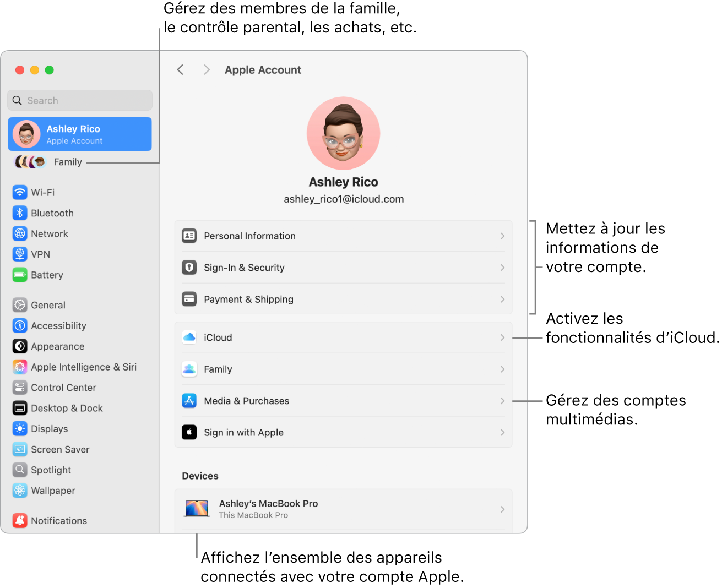Open iCloud settings via its chevron
Viewport: 722px width, 588px height.
[502, 337]
